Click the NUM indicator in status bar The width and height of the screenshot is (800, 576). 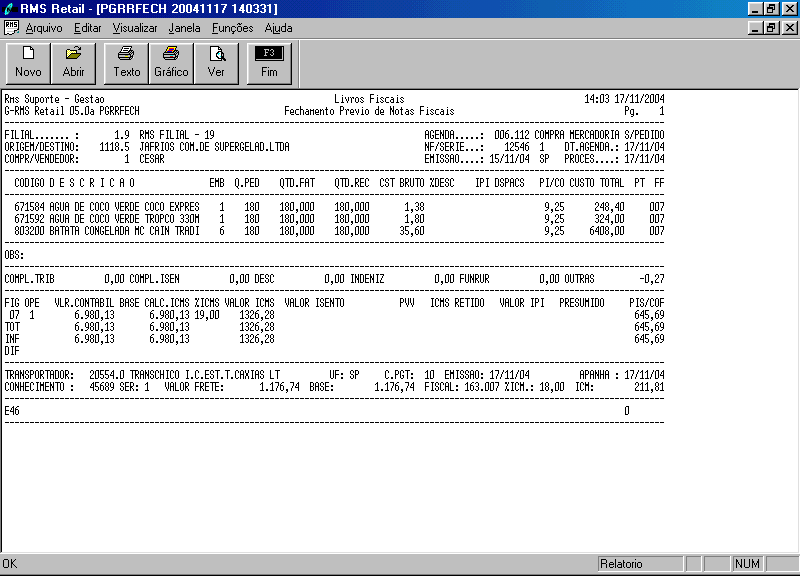(747, 564)
